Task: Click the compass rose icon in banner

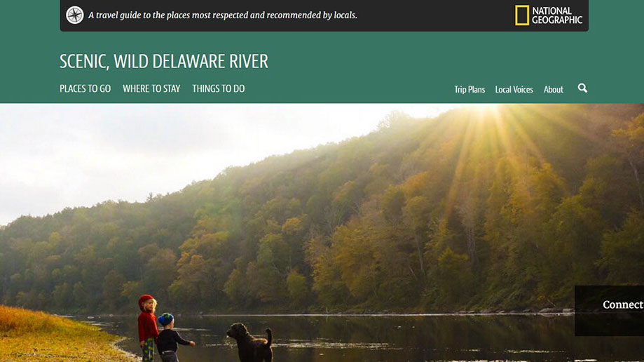Action: 75,15
